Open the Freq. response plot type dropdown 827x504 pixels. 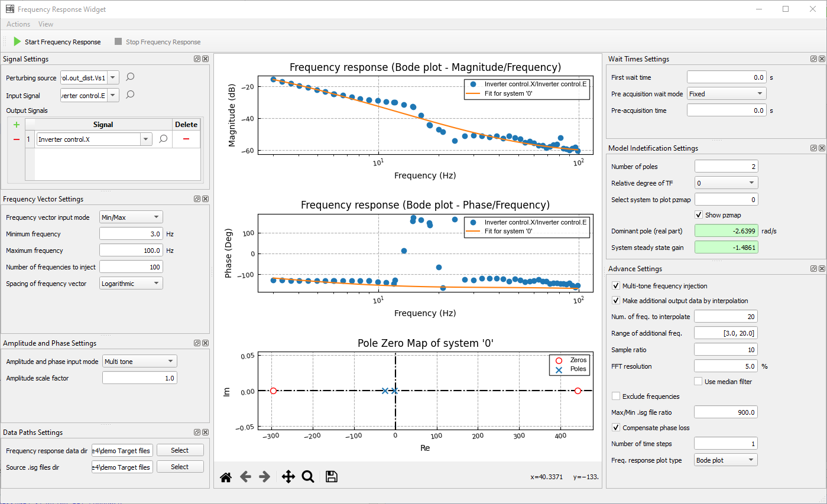tap(725, 460)
